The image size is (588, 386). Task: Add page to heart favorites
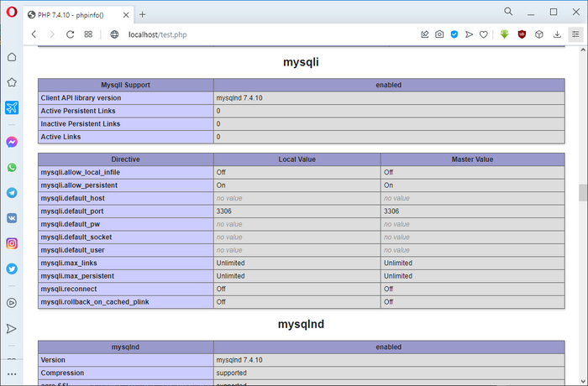pos(483,34)
